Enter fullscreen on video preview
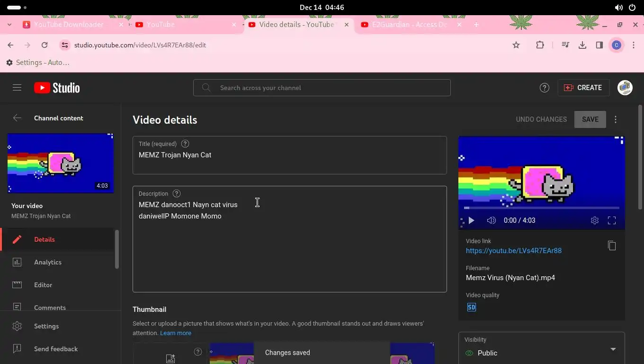This screenshot has height=364, width=644. (612, 220)
